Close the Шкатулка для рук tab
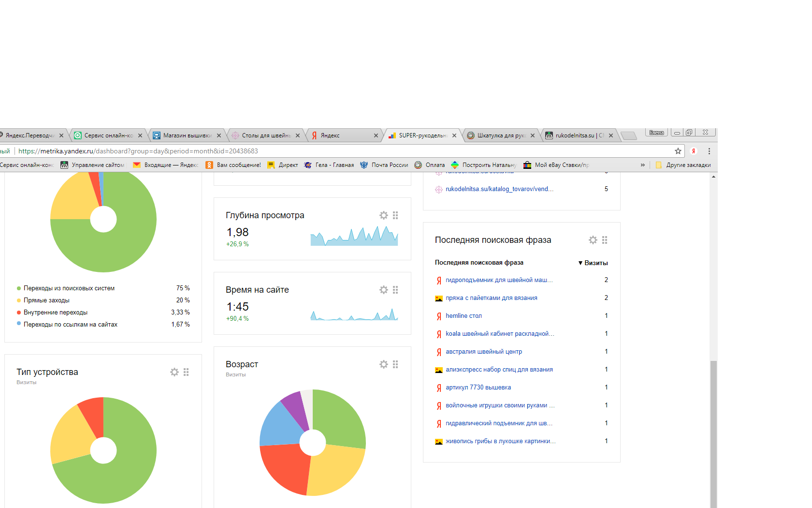The image size is (812, 508). coord(533,135)
